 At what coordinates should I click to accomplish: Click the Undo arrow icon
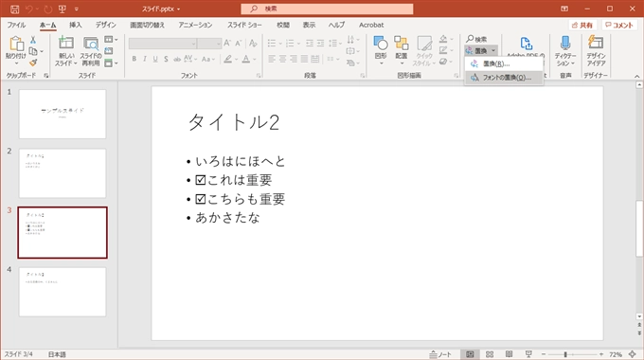click(x=28, y=9)
